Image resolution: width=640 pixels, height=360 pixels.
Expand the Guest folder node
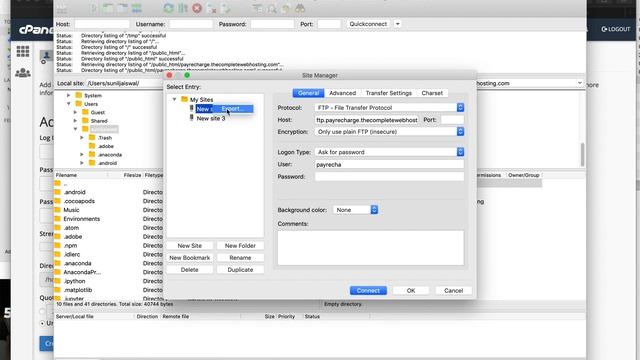(75, 112)
